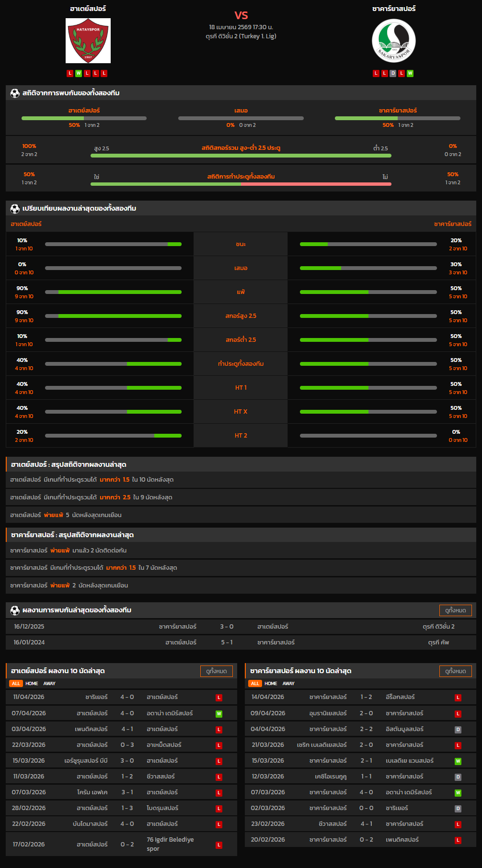Click soccer ball icon beside latest meetings header
The height and width of the screenshot is (868, 482).
tap(15, 610)
